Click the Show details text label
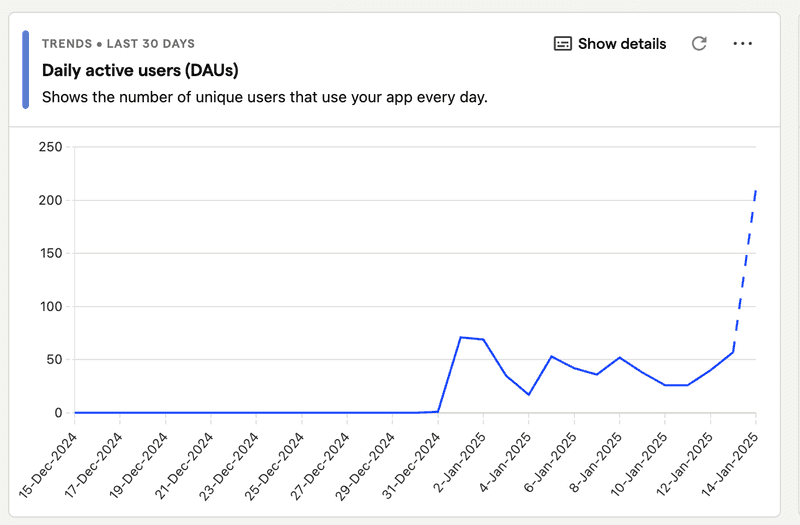 (x=622, y=44)
